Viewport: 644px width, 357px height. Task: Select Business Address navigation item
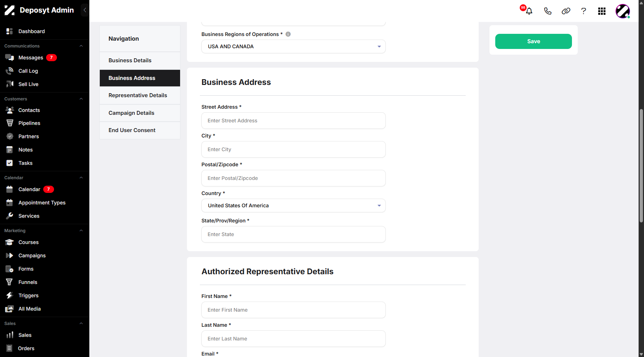point(140,78)
